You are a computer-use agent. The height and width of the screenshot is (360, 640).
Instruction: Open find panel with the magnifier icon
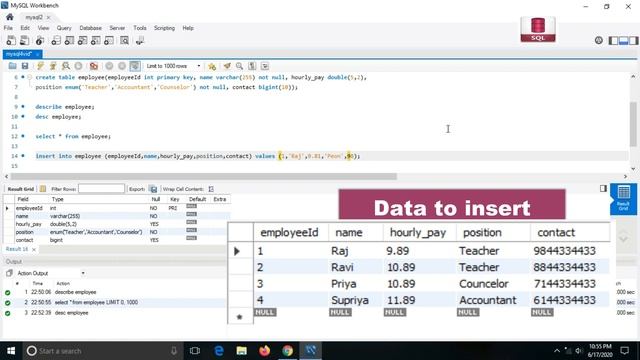240,66
